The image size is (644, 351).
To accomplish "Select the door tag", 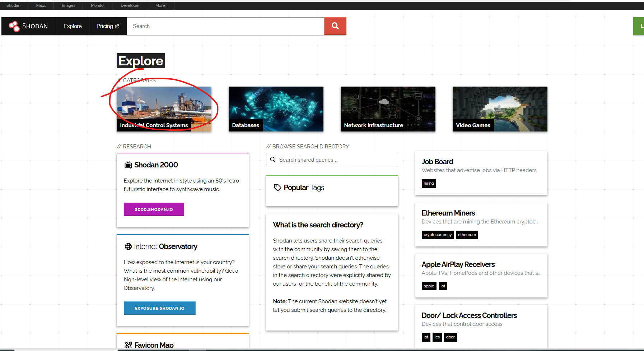I will (451, 337).
